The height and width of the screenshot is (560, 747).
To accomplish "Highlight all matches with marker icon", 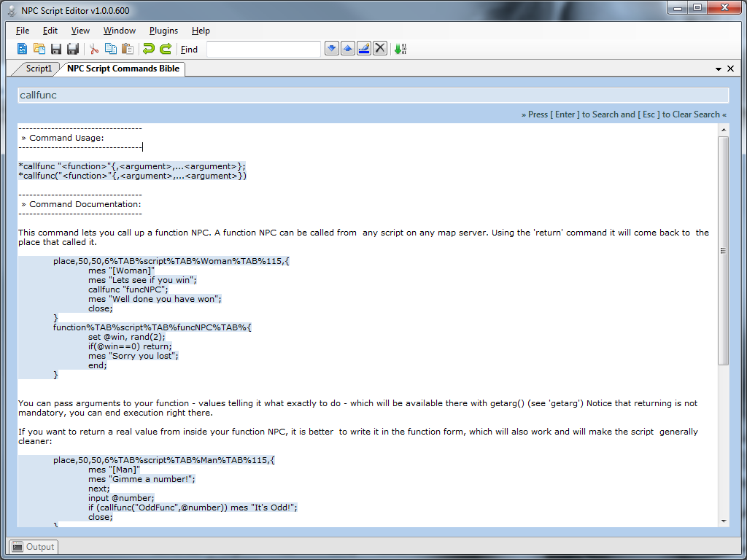I will (364, 49).
